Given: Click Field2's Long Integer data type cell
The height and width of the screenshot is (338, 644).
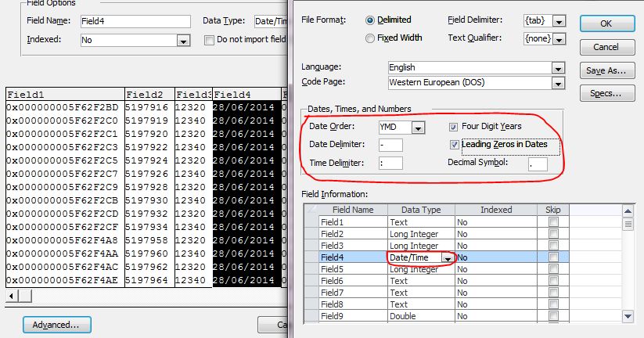Looking at the screenshot, I should (x=422, y=234).
